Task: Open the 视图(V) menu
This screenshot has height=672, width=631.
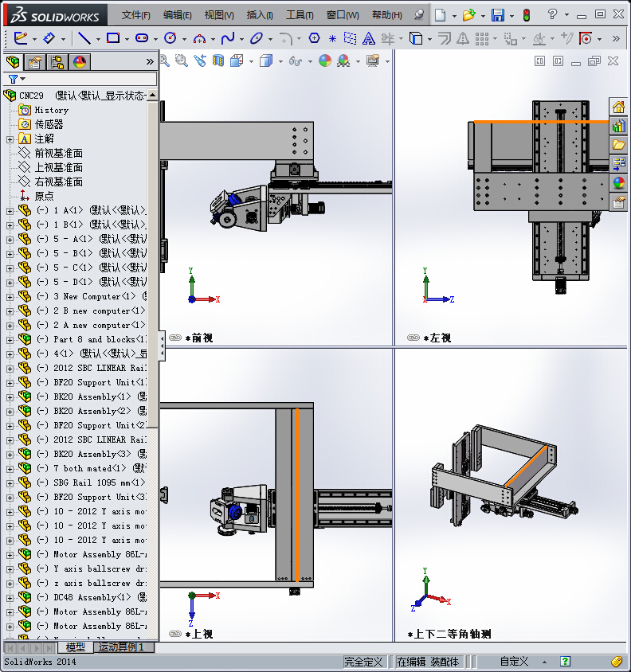Action: click(x=219, y=15)
